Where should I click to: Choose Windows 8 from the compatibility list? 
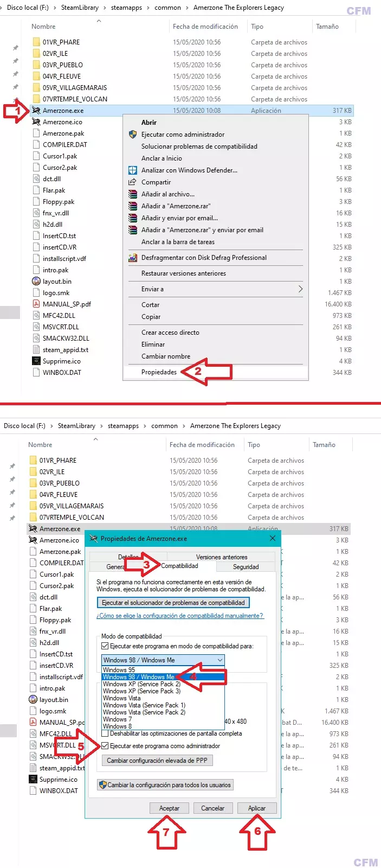pyautogui.click(x=163, y=726)
